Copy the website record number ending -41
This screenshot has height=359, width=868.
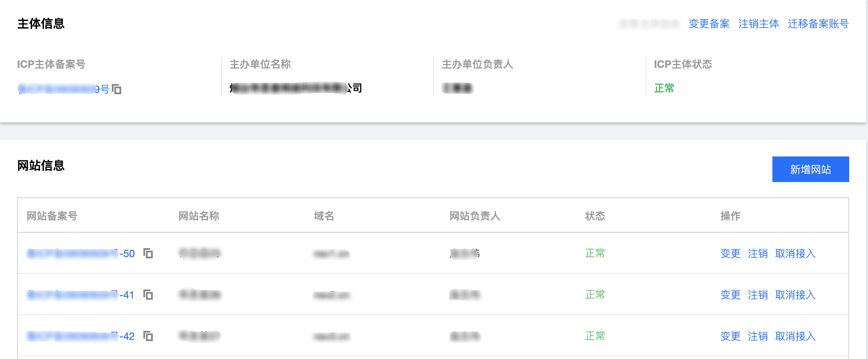(x=148, y=295)
